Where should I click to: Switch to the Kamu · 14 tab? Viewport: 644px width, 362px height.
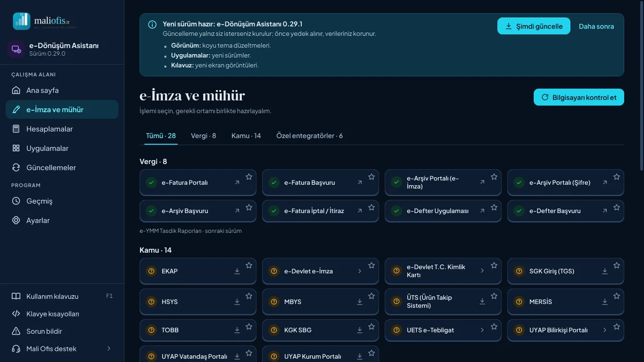(246, 136)
